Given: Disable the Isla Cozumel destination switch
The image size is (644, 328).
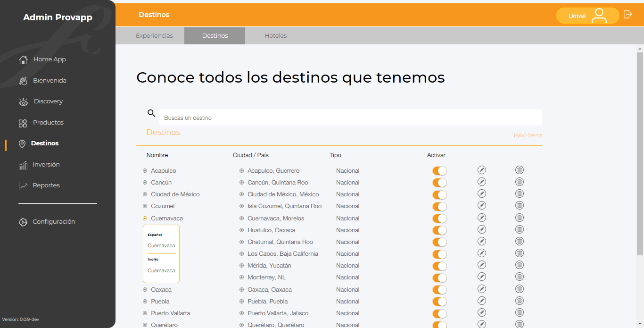Looking at the screenshot, I should tap(439, 206).
